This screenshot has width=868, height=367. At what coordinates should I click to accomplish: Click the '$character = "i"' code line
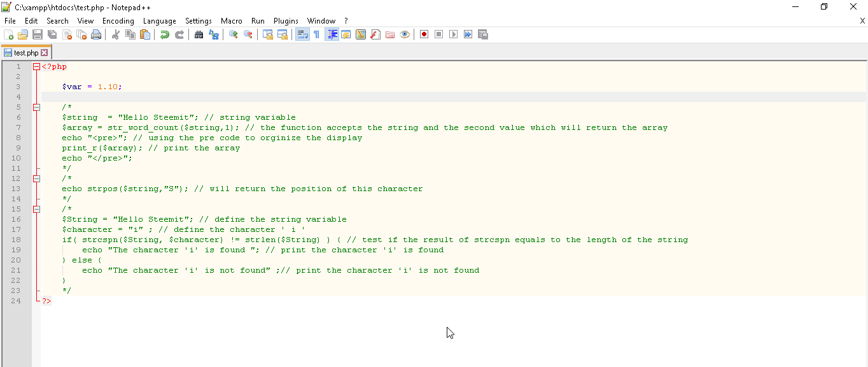coord(184,229)
